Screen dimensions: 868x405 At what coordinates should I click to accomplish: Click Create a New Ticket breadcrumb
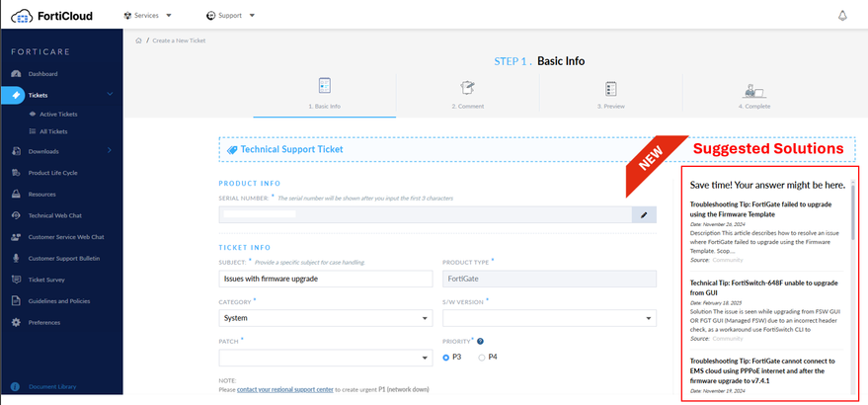179,40
